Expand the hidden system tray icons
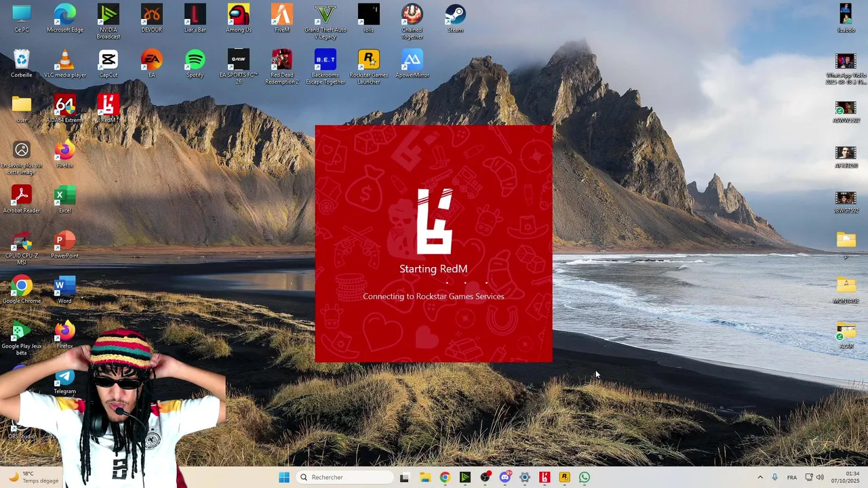 pos(759,477)
